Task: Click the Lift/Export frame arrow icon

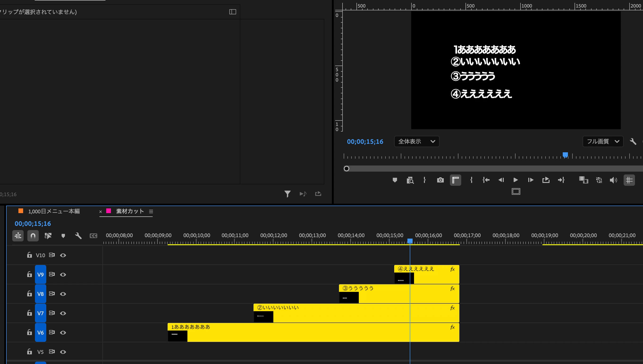Action: pyautogui.click(x=546, y=180)
